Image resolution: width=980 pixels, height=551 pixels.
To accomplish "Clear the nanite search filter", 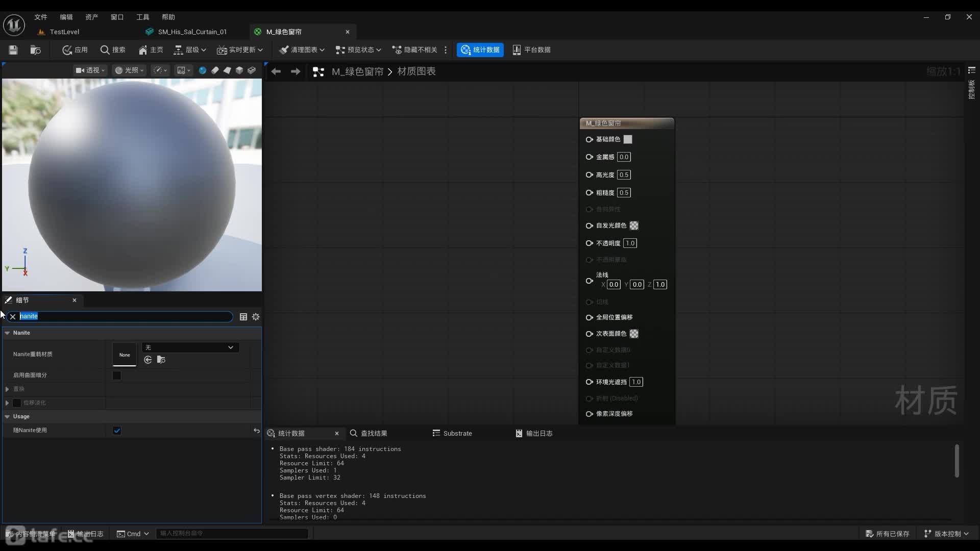I will coord(13,317).
